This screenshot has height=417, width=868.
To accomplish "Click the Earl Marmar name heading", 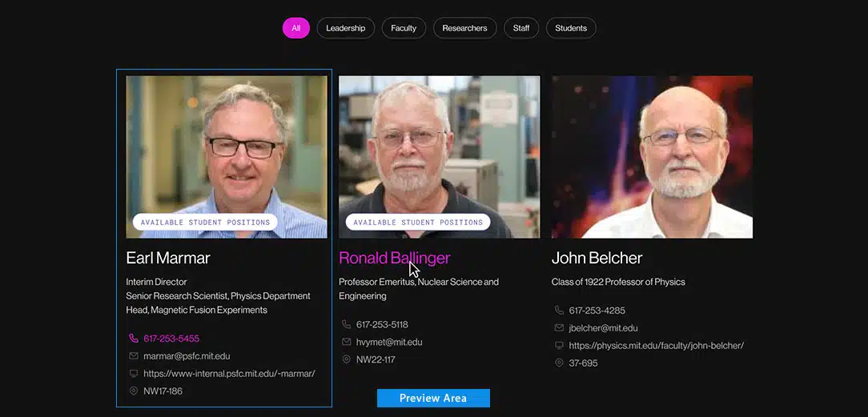I will click(168, 258).
